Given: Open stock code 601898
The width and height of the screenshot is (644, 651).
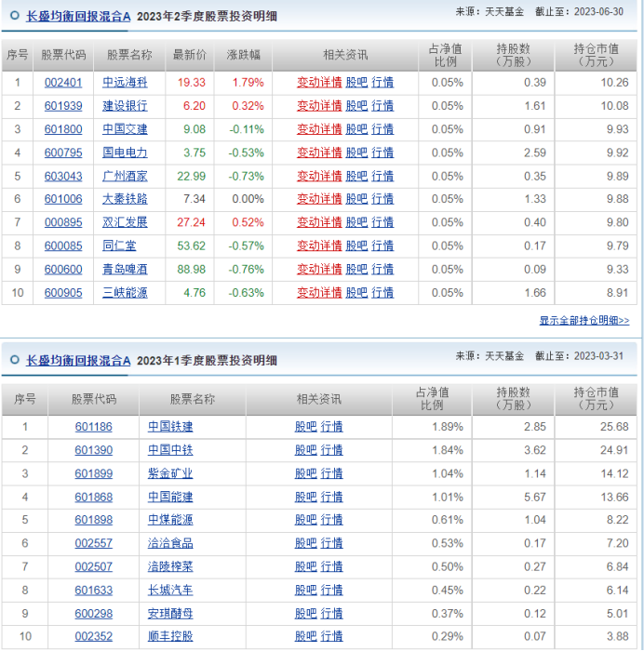Looking at the screenshot, I should click(93, 520).
